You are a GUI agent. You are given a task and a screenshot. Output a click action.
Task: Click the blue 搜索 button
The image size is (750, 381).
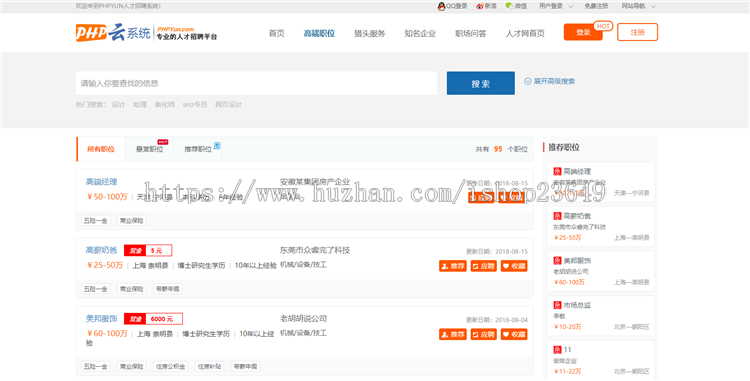pyautogui.click(x=481, y=83)
